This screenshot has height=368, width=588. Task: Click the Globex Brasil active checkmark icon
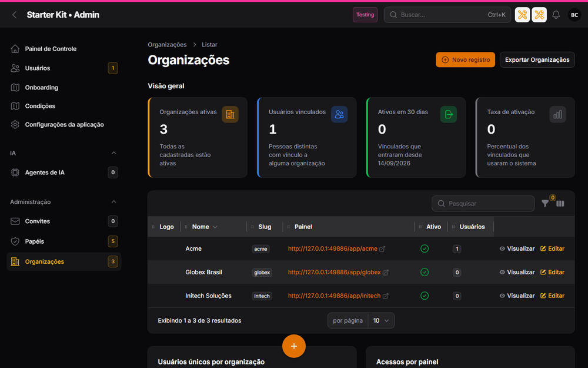425,272
